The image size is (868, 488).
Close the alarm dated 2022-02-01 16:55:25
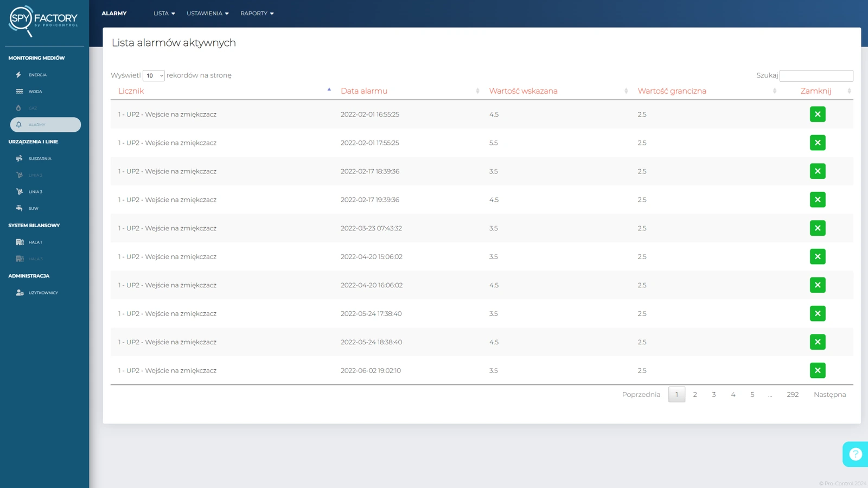pos(817,114)
